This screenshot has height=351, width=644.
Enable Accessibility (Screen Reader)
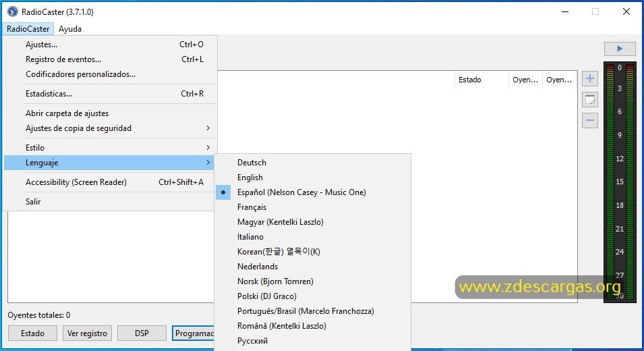pos(110,182)
